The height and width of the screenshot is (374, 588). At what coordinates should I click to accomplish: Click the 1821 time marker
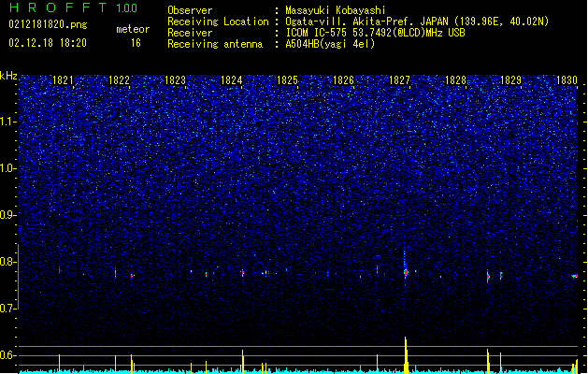tap(63, 80)
